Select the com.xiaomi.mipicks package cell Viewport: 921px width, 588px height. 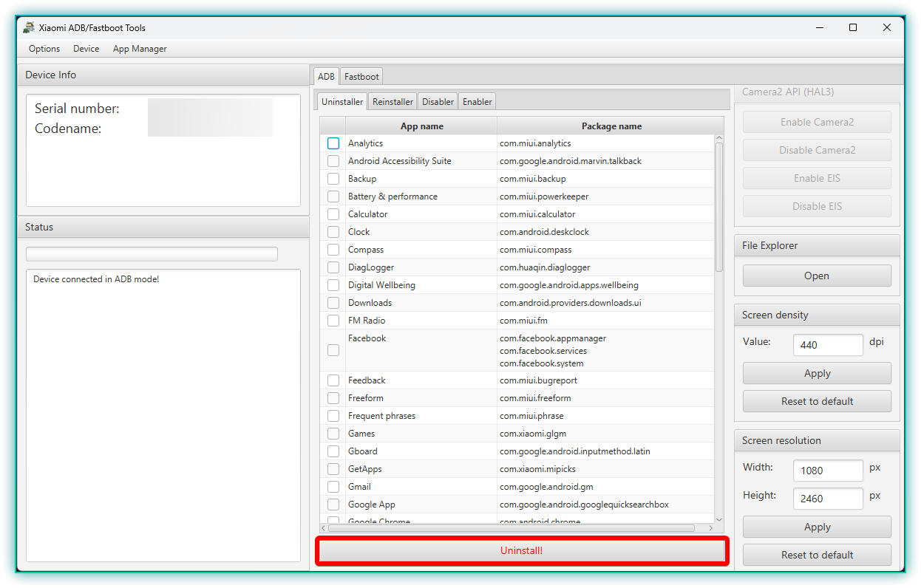click(606, 469)
